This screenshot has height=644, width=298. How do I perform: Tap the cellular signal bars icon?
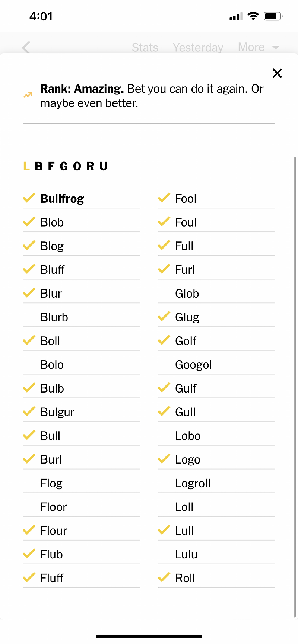pos(236,17)
